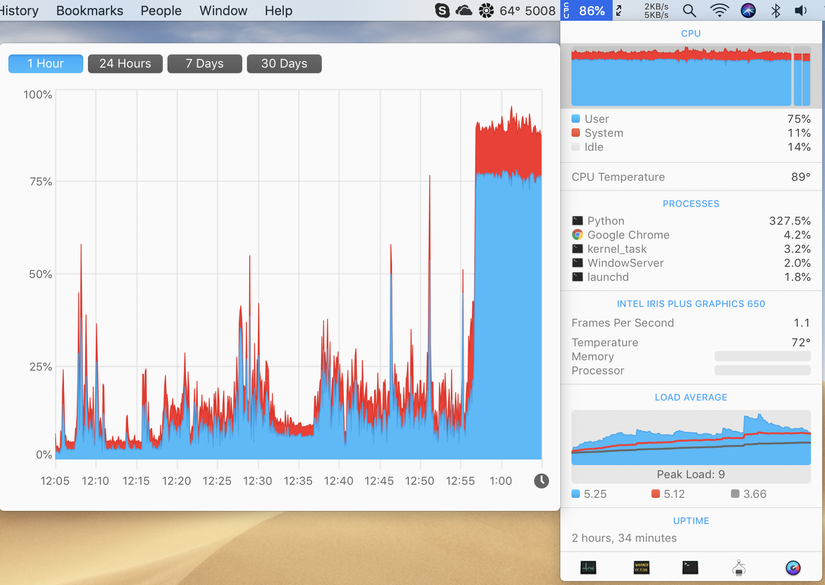Open the iStat Menus app icon

[793, 568]
